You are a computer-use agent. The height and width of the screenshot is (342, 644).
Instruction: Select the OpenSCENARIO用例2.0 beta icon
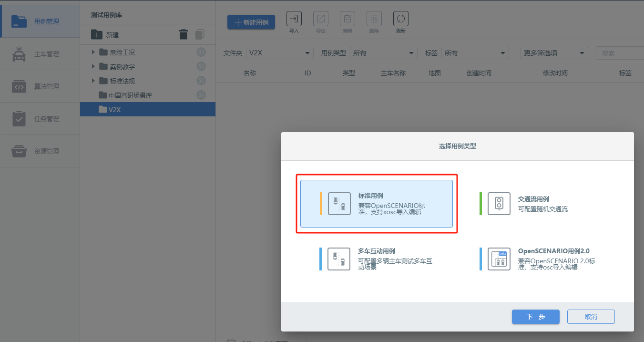click(499, 259)
